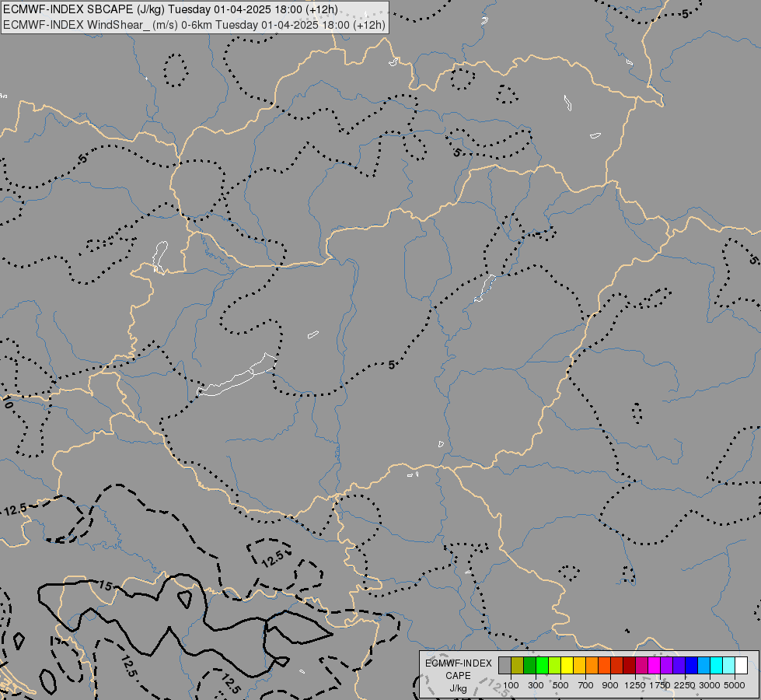The image size is (761, 700).
Task: Choose the white legend swatch
Action: pos(742,665)
